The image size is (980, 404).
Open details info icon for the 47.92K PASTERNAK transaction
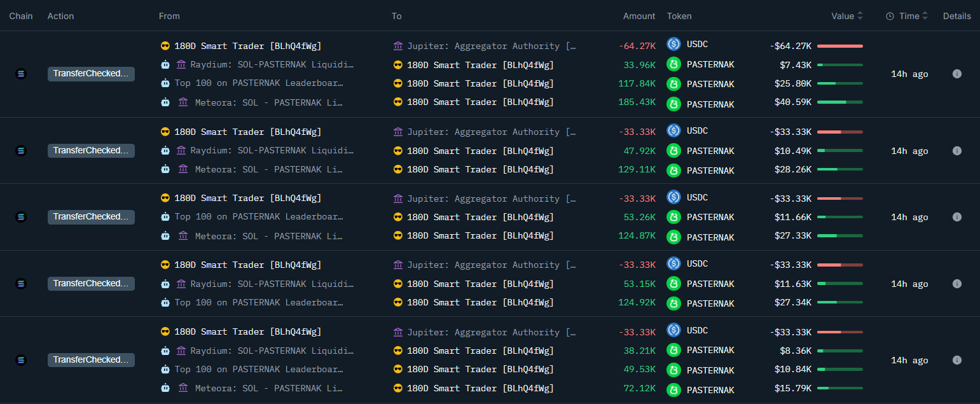[x=956, y=151]
